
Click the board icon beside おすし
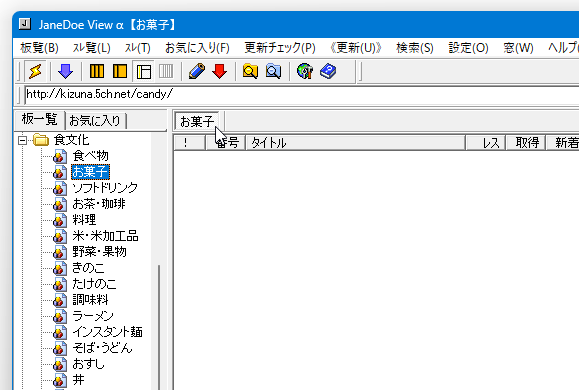click(60, 364)
